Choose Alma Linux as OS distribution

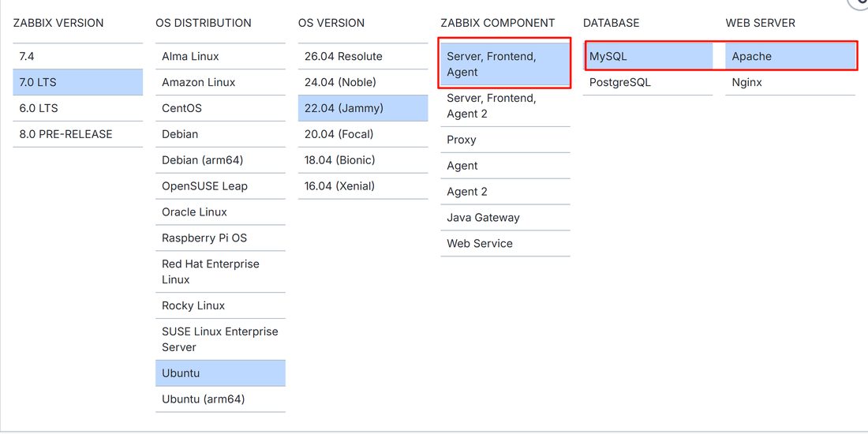220,56
